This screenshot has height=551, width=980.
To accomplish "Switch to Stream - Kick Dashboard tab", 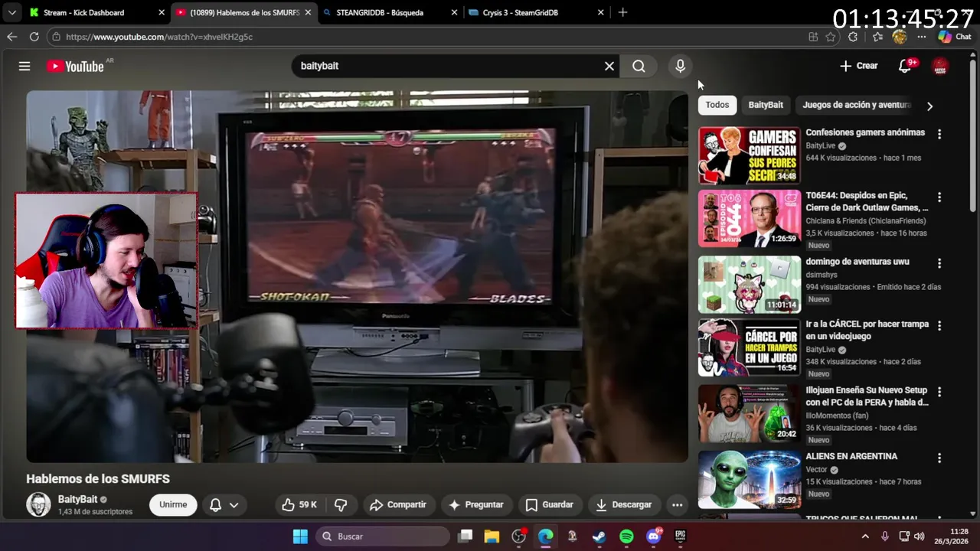I will (96, 12).
